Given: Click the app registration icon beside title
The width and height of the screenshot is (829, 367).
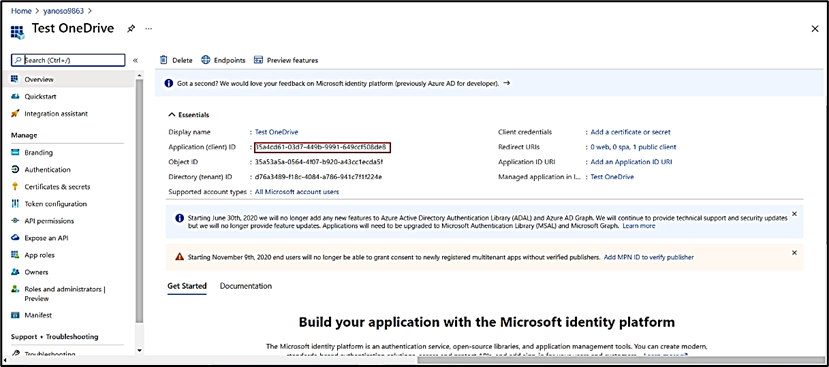Looking at the screenshot, I should coord(17,32).
